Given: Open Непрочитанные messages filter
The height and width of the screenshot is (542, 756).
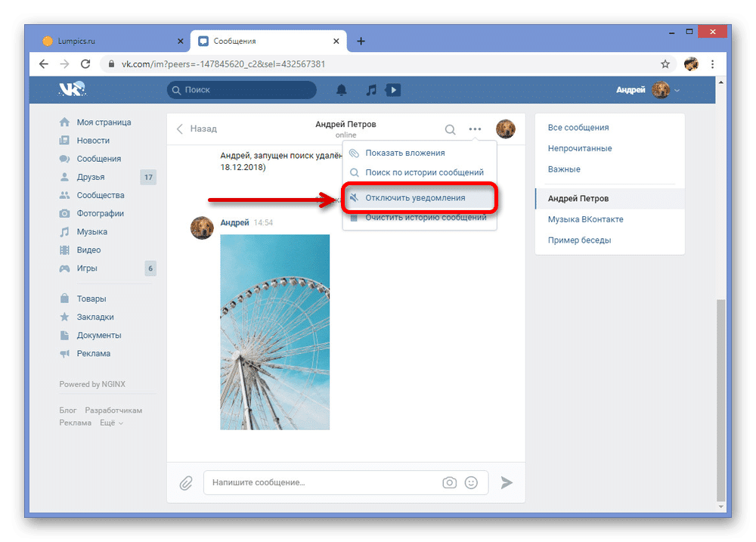Looking at the screenshot, I should 580,148.
